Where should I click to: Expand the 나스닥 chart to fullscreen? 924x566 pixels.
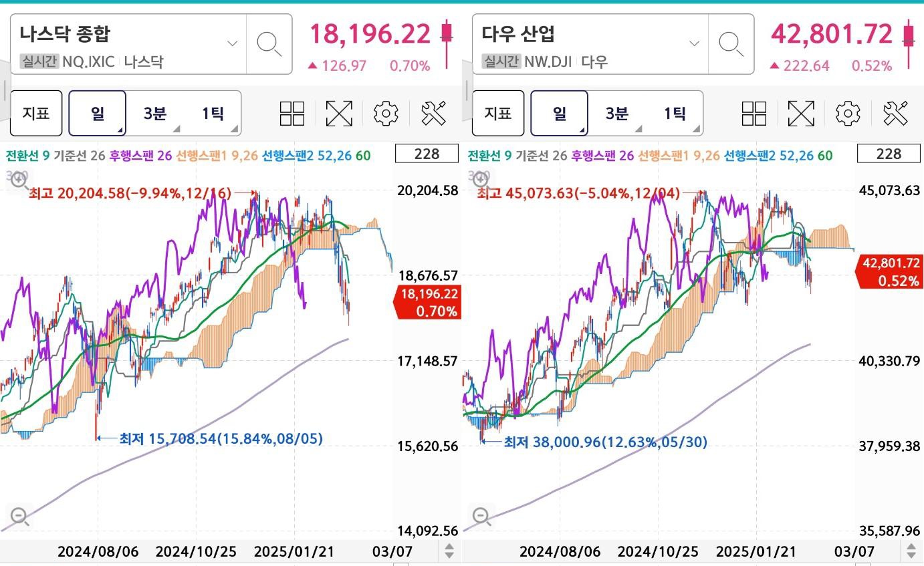339,114
